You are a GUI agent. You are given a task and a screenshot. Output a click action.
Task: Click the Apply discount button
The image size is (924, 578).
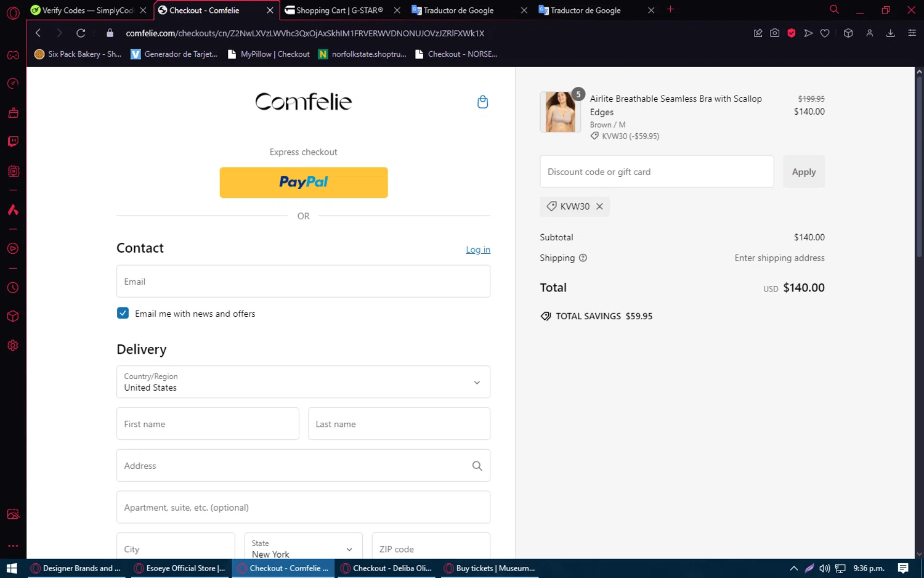coord(804,172)
